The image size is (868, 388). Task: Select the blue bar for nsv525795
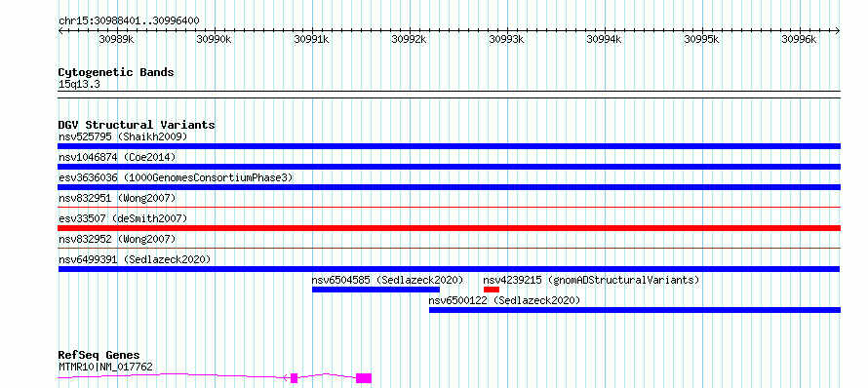click(449, 146)
